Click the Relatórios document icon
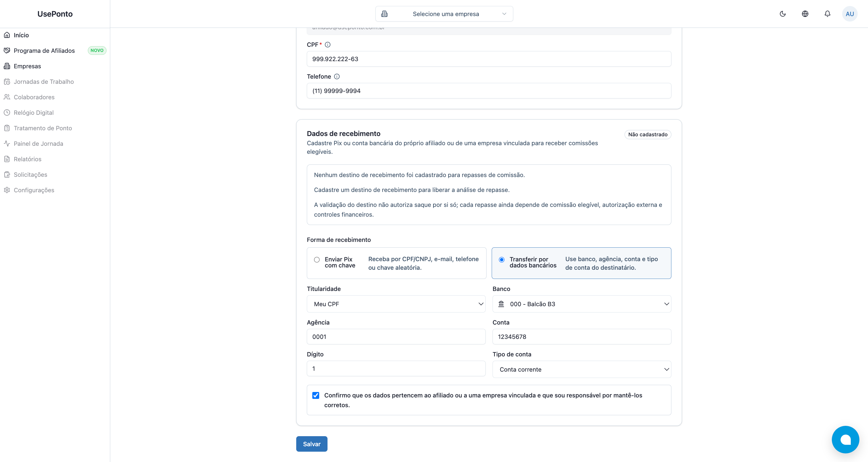 tap(7, 159)
